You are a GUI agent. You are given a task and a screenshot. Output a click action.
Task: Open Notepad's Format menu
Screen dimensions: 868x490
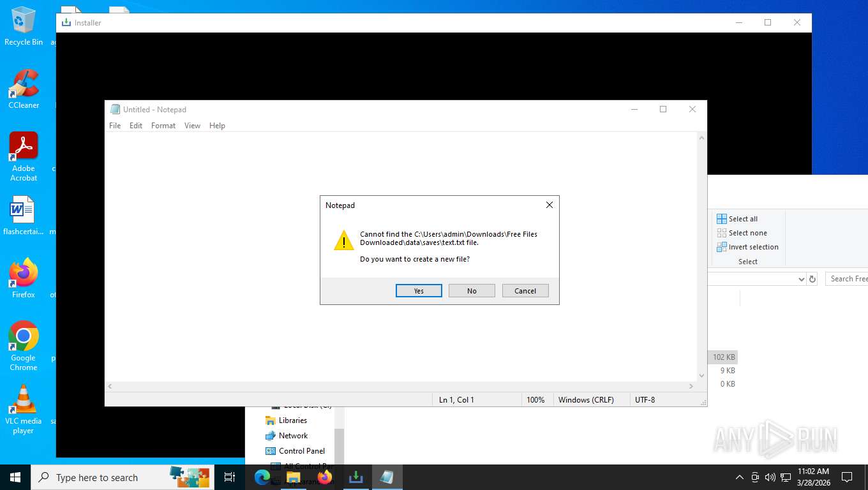click(x=163, y=126)
